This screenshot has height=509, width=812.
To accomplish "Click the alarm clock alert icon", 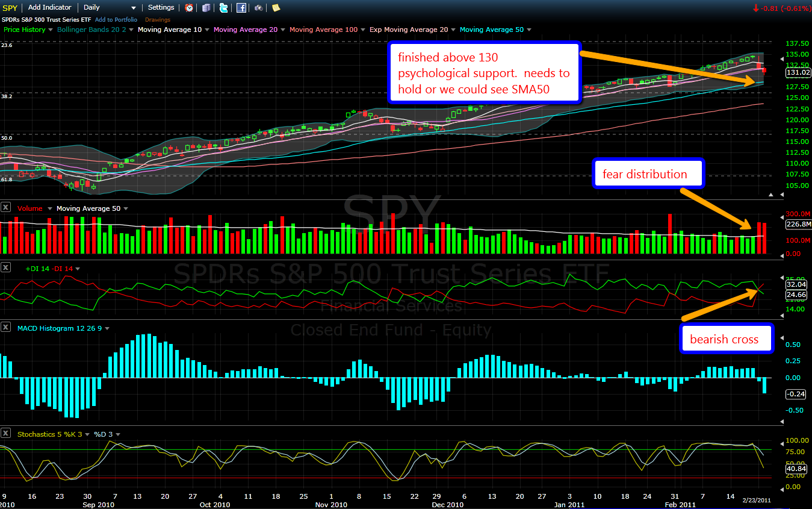I will pyautogui.click(x=189, y=8).
